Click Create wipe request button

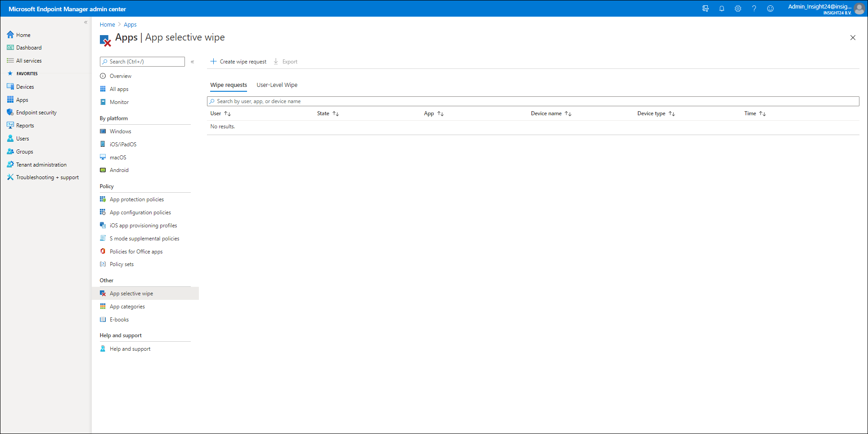[x=238, y=62]
